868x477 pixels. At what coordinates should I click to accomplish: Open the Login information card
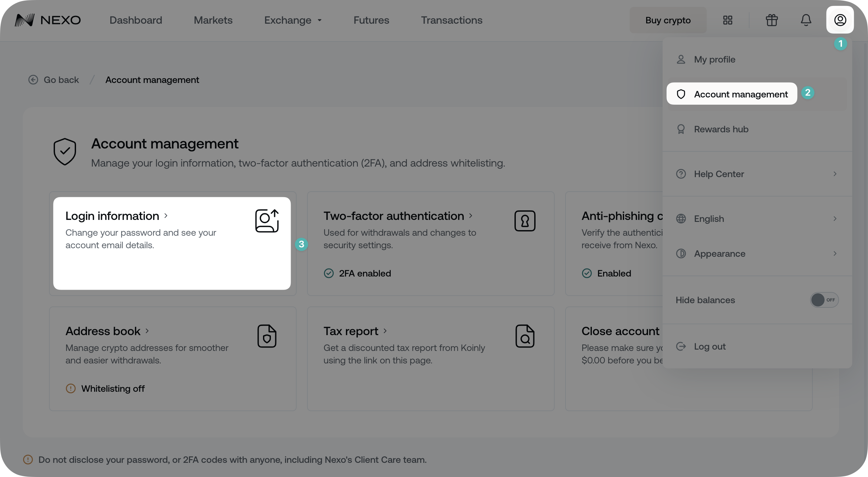[x=171, y=243]
